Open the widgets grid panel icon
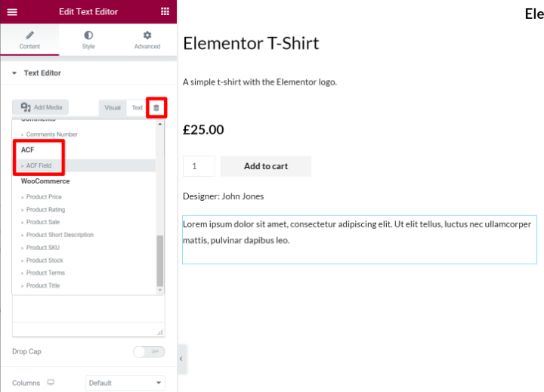 [165, 11]
